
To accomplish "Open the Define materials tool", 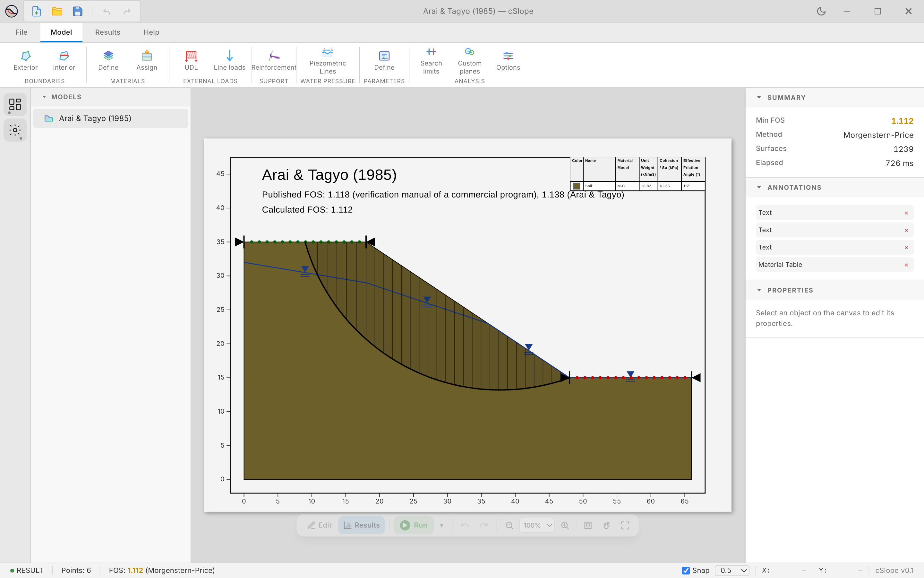I will [108, 61].
